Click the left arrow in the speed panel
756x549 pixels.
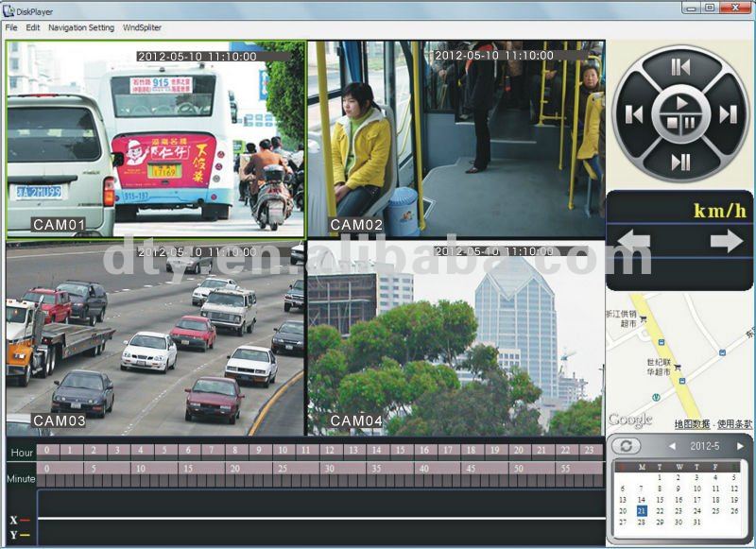[633, 240]
